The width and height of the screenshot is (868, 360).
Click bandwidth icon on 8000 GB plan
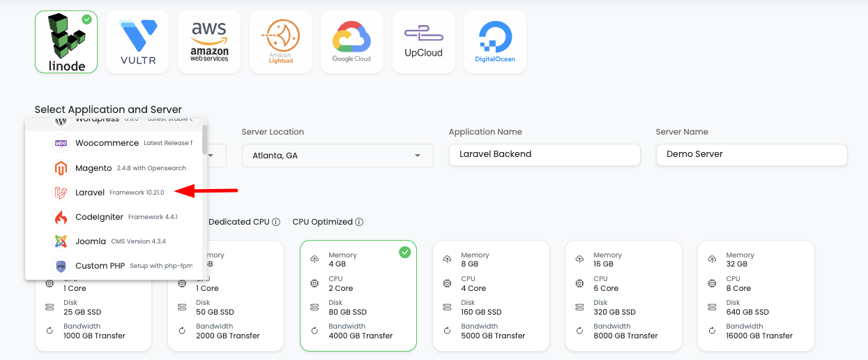pyautogui.click(x=579, y=331)
